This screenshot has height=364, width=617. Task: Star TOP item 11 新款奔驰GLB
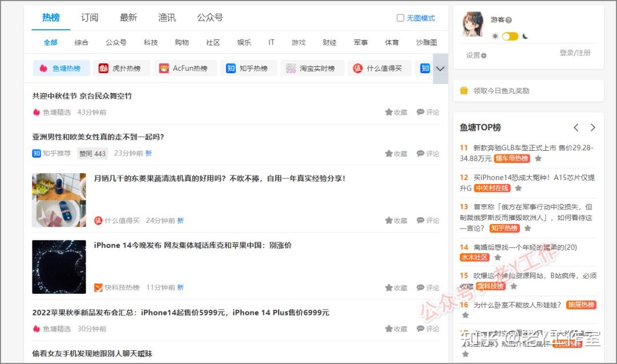click(538, 159)
